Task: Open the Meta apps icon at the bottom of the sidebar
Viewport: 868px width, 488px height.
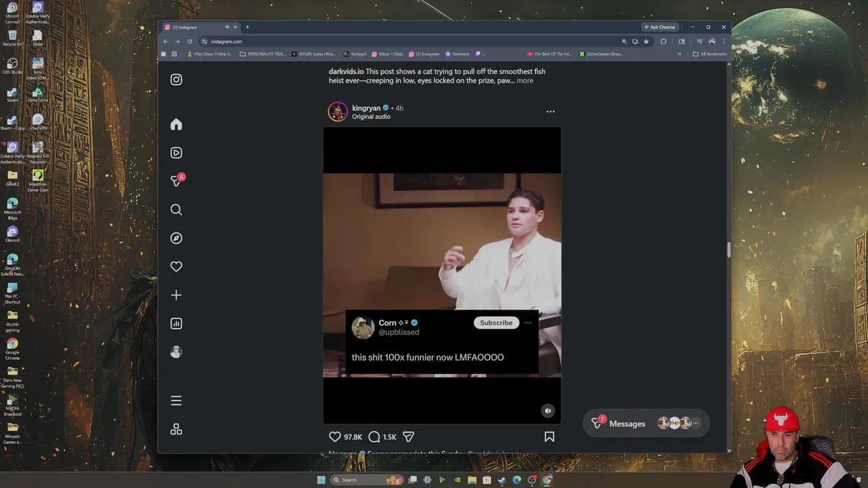Action: tap(176, 430)
